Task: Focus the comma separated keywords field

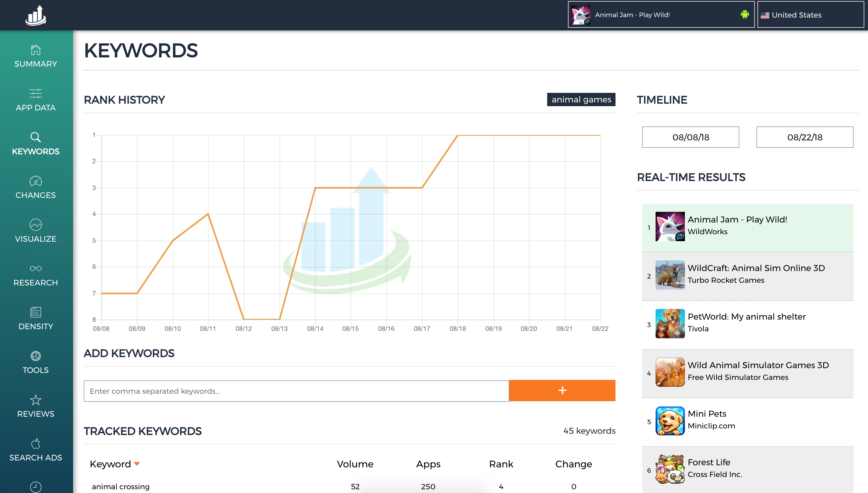Action: 296,391
